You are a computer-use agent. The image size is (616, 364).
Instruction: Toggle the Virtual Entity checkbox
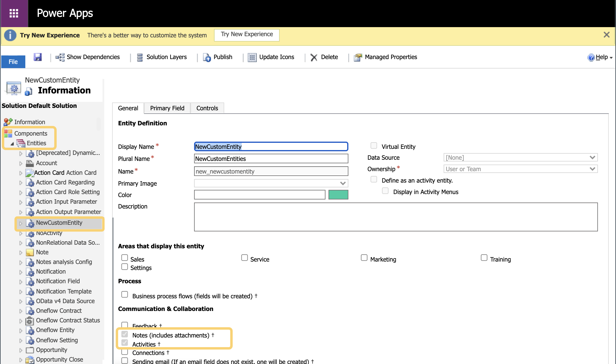click(374, 146)
